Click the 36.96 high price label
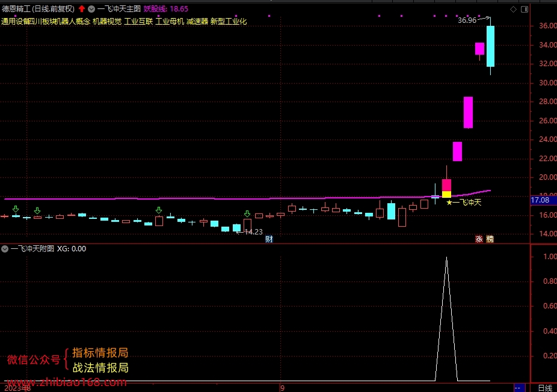Viewport: 557px width, 392px height. coord(467,20)
